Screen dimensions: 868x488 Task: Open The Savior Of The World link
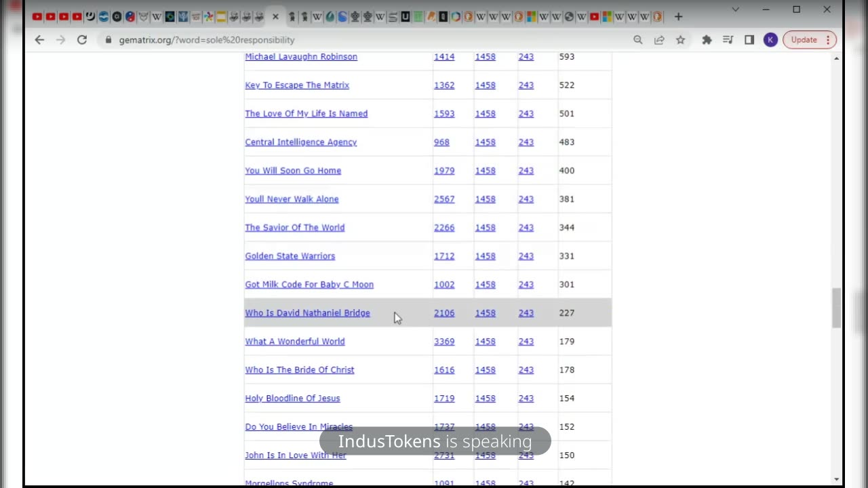[294, 228]
